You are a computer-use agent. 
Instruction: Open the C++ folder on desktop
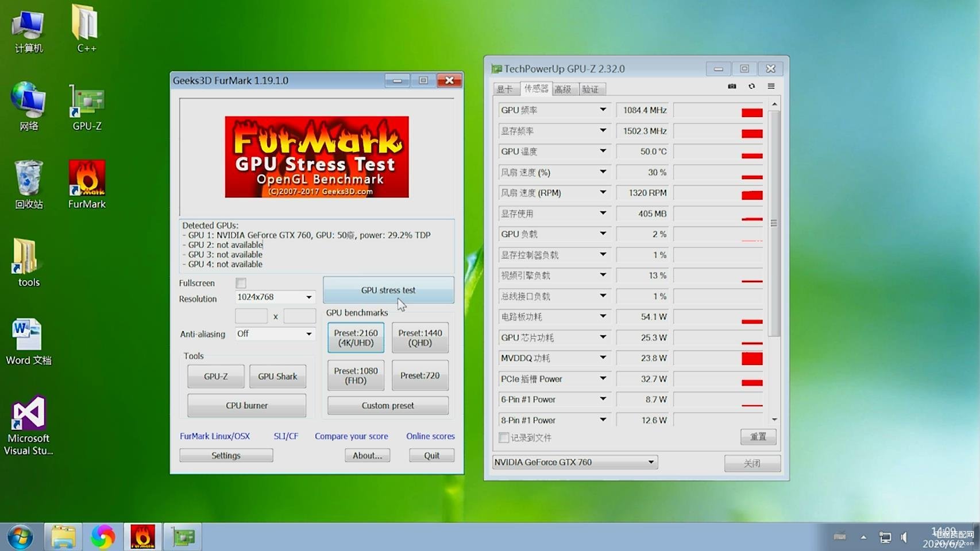point(86,29)
